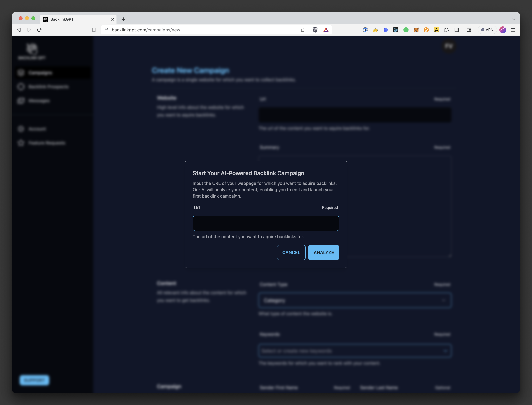Image resolution: width=532 pixels, height=405 pixels.
Task: Open the MetaMask extension
Action: click(x=416, y=30)
